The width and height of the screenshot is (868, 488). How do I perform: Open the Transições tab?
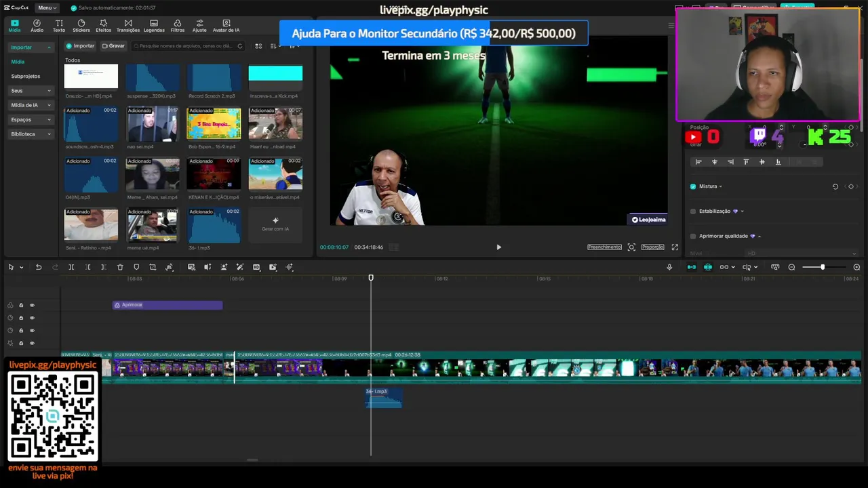[128, 26]
